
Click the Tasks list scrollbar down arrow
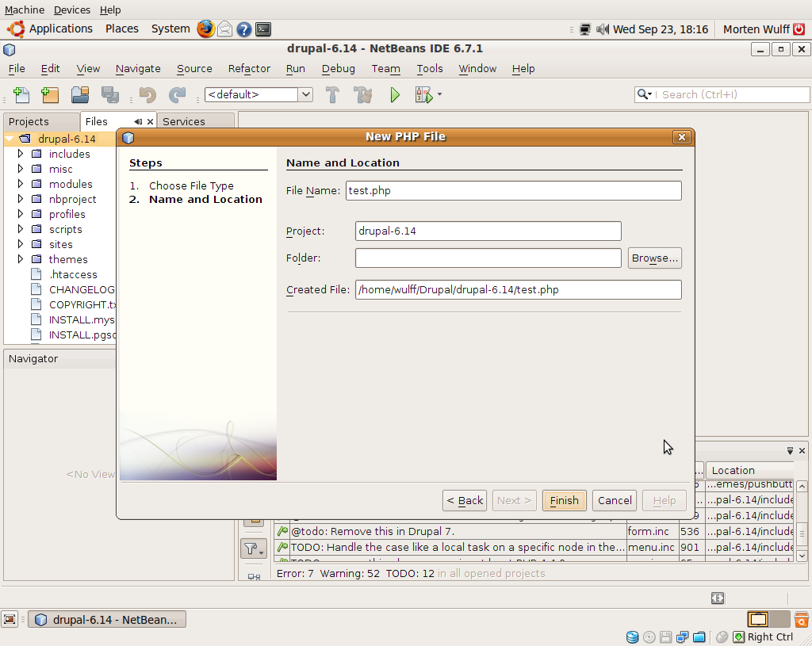click(802, 556)
